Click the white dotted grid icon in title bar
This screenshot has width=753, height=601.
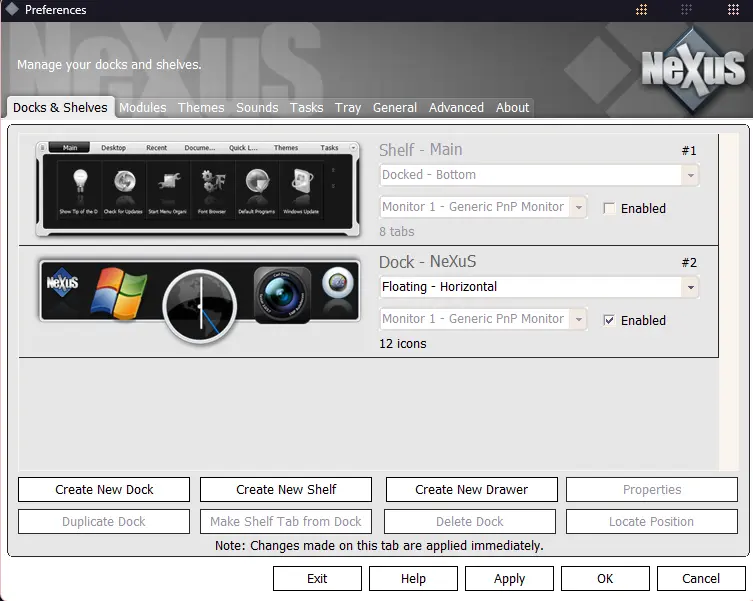tap(733, 10)
